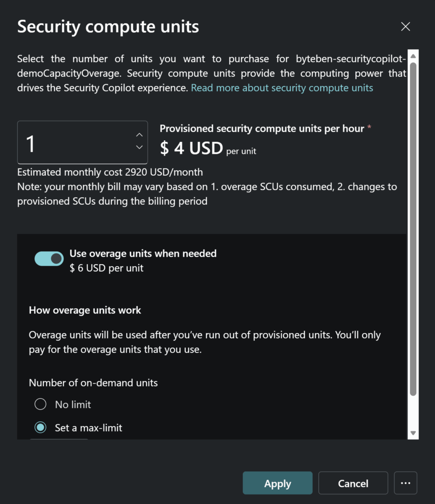Click the Number of on-demand units label
435x504 pixels.
pos(93,382)
